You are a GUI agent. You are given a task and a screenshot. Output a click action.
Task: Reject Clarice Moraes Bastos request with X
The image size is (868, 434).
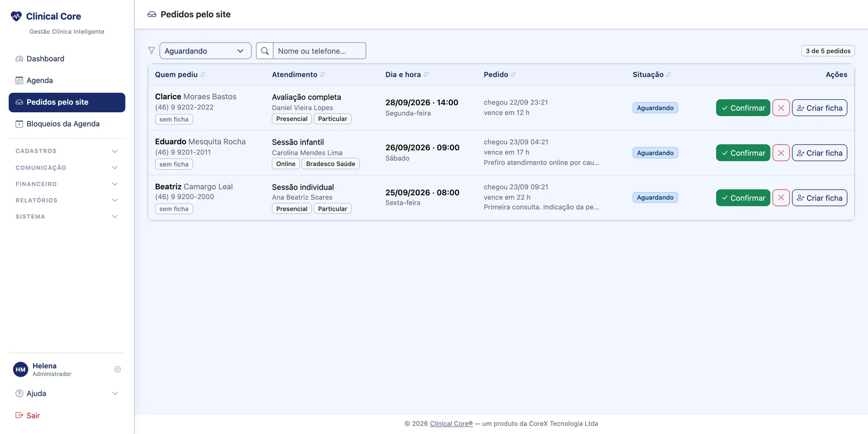(781, 108)
